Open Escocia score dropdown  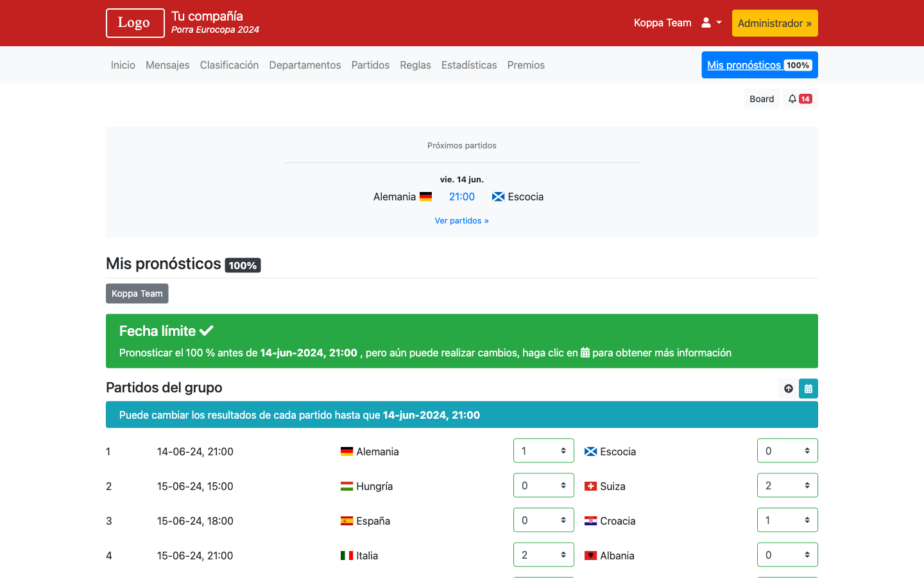tap(787, 451)
